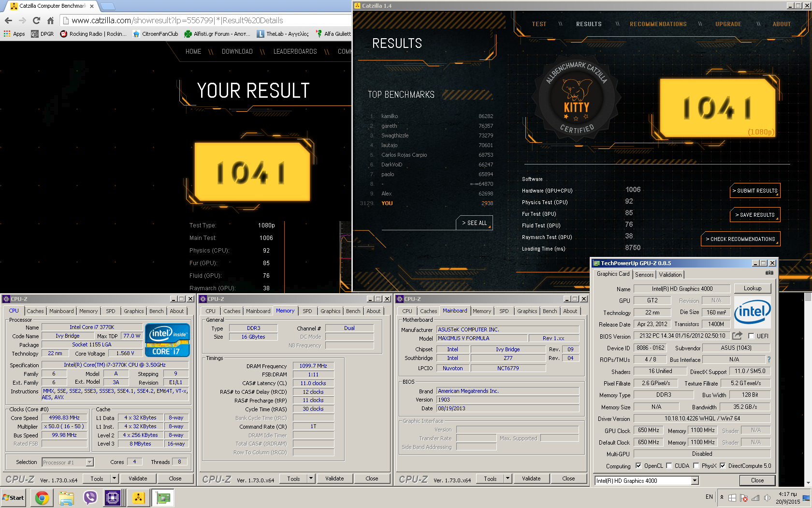Click the DOWNLOAD link on Catzilla website

(x=237, y=51)
